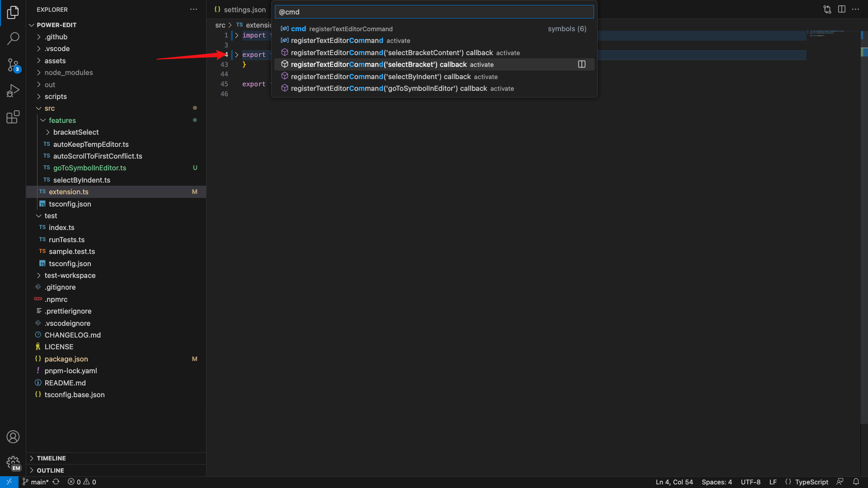Open the Search view in the activity bar
Screen dimensions: 868x488
(x=13, y=39)
